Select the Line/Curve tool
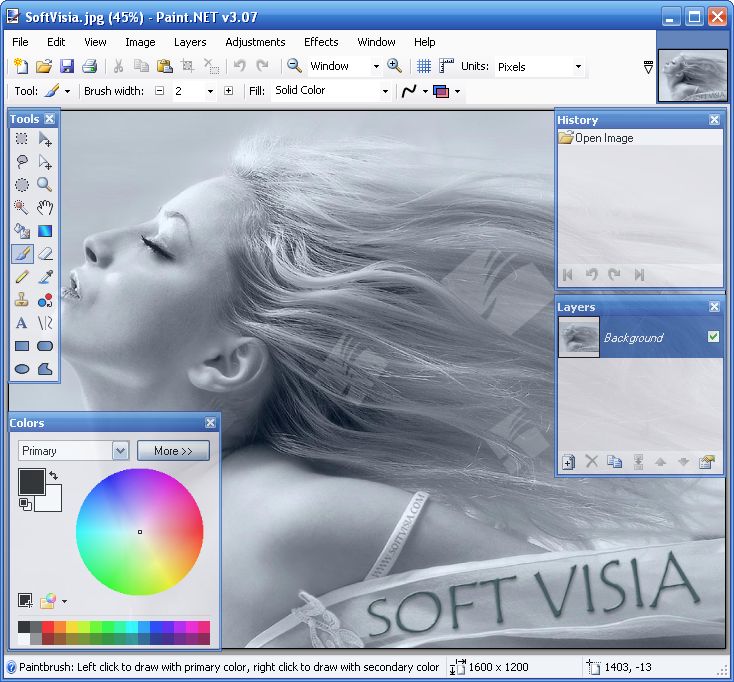 click(45, 323)
